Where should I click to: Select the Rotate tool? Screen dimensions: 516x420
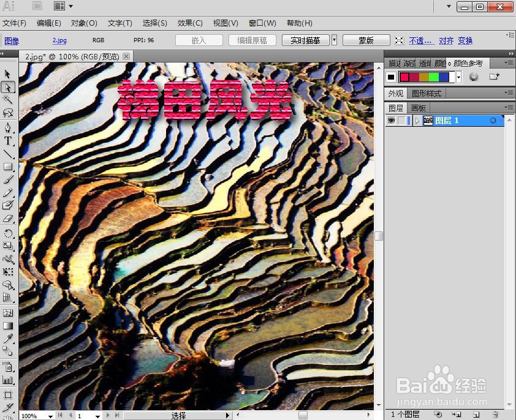[x=8, y=233]
